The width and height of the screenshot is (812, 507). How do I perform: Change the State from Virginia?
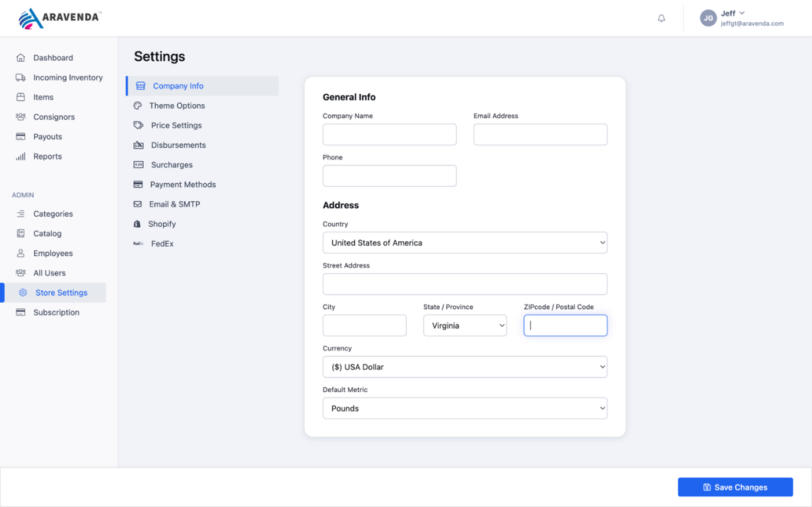pyautogui.click(x=464, y=325)
